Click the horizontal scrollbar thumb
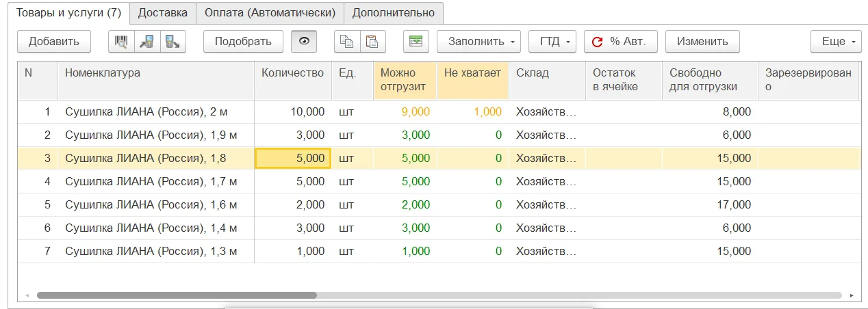This screenshot has height=309, width=868. coord(177,295)
